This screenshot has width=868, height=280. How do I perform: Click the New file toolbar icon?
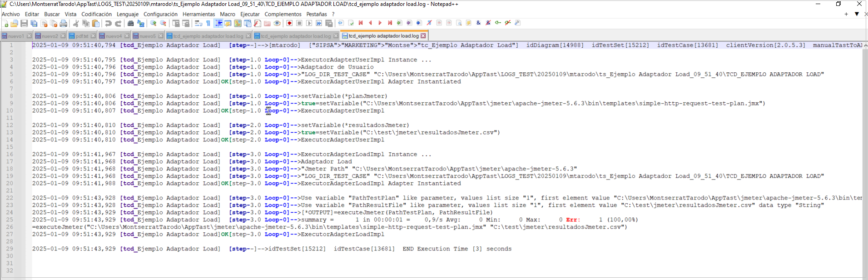click(x=5, y=23)
